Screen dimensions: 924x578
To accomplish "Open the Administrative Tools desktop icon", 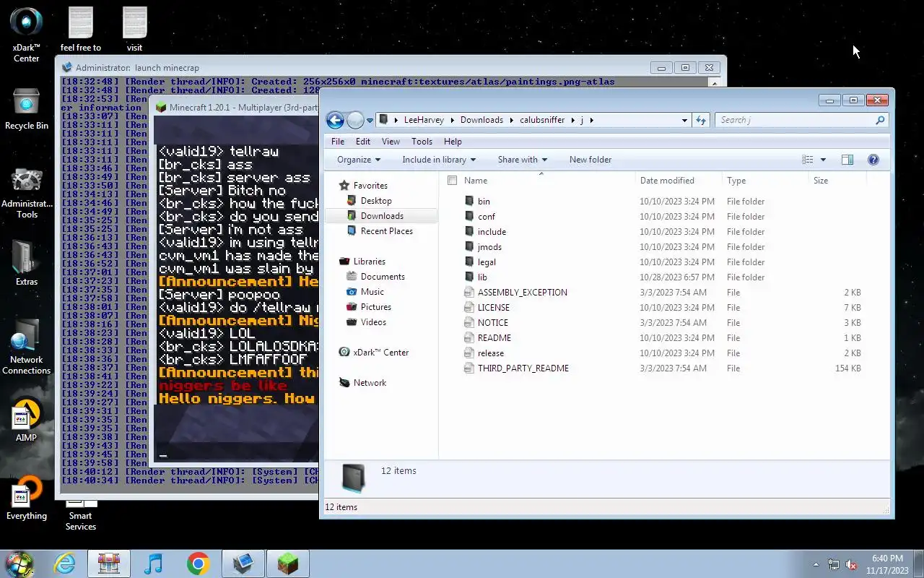I will click(26, 194).
